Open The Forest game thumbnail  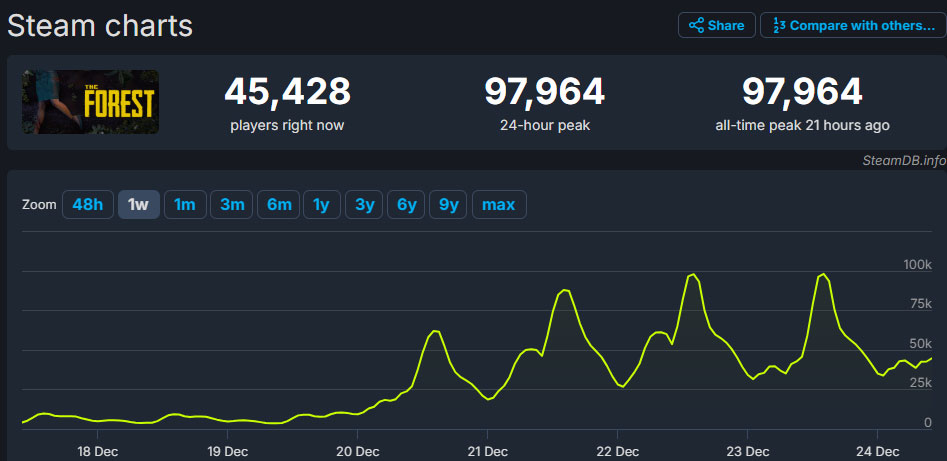tap(91, 102)
